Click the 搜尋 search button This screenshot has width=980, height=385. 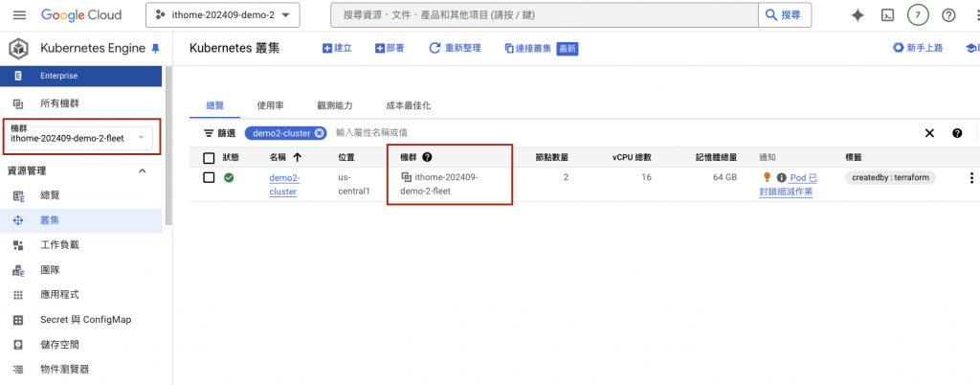pyautogui.click(x=785, y=15)
